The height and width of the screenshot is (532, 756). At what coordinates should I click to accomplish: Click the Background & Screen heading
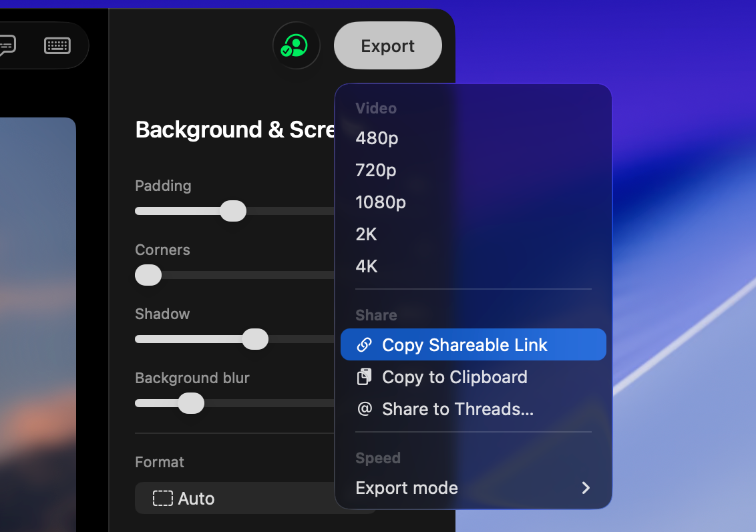[235, 129]
